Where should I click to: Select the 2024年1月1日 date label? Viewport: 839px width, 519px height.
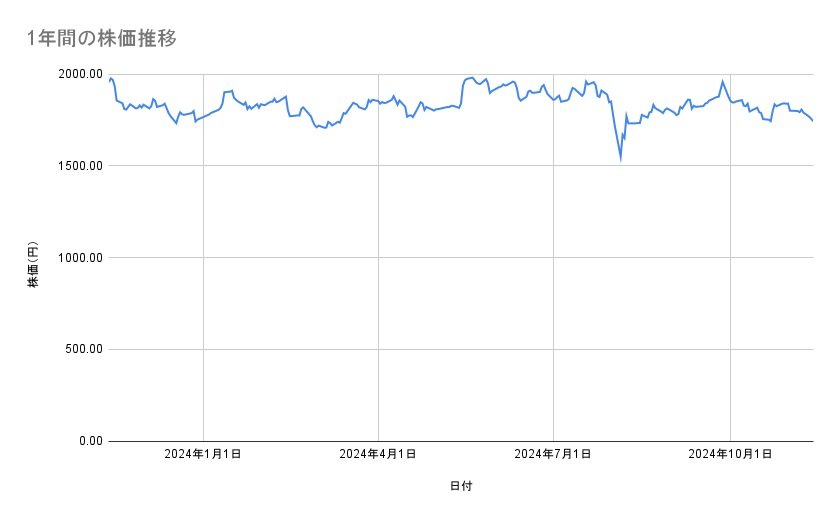[203, 454]
